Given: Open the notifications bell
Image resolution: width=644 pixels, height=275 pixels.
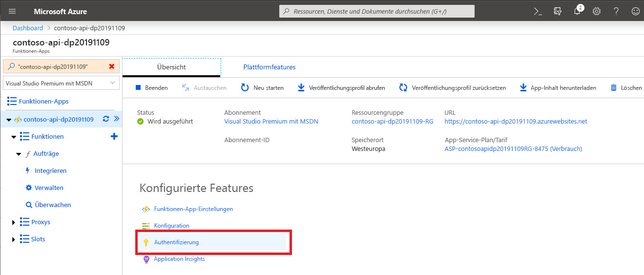Looking at the screenshot, I should pos(577,11).
